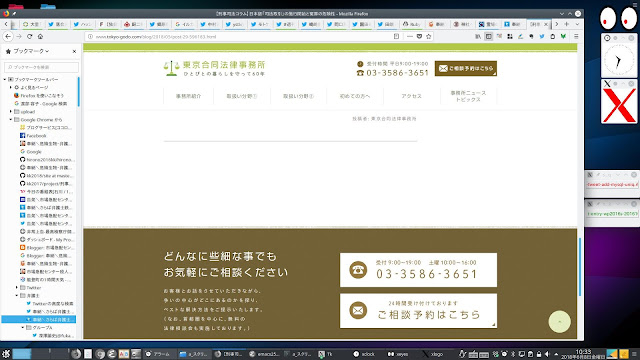Save page to Pocket icon

419,36
